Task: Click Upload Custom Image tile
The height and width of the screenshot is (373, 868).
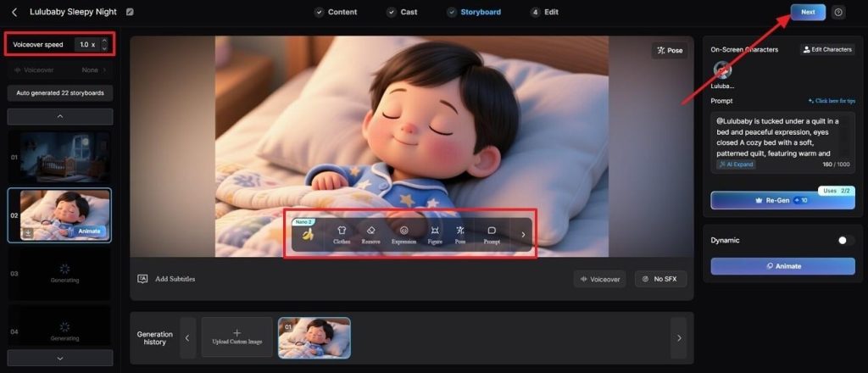Action: pyautogui.click(x=237, y=337)
